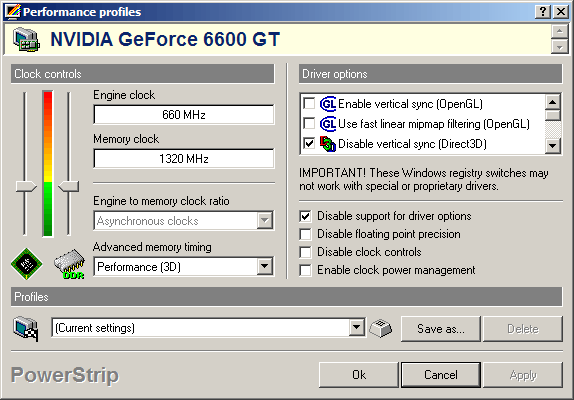
Task: Click the GPU engine chip icon
Action: click(27, 264)
